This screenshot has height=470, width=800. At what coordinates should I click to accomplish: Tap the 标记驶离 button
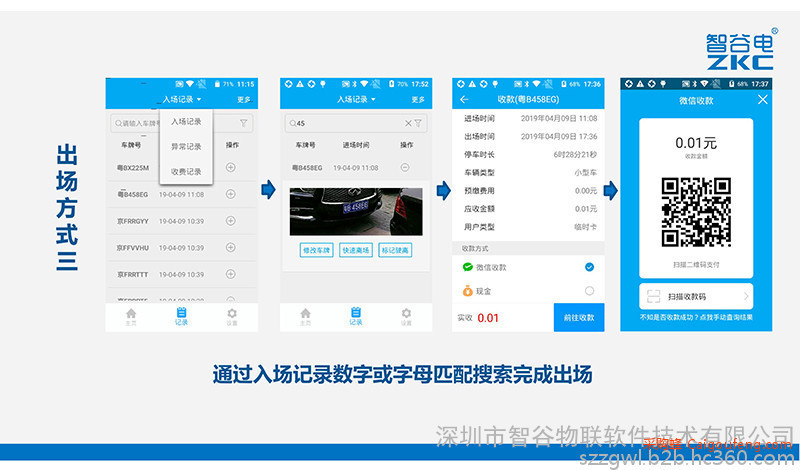point(395,250)
